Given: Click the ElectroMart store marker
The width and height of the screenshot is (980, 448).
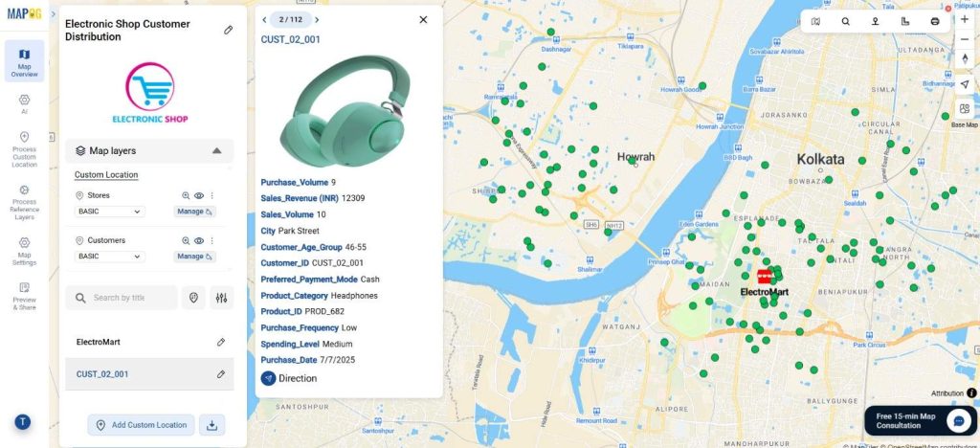Looking at the screenshot, I should click(764, 277).
